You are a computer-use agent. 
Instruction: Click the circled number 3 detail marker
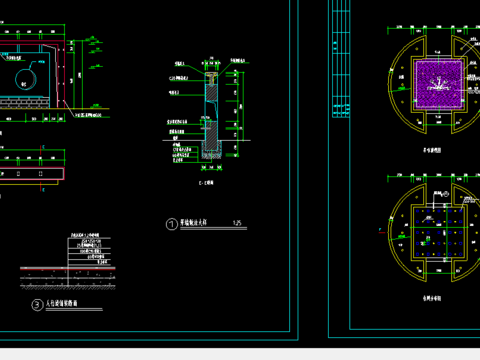point(37,305)
